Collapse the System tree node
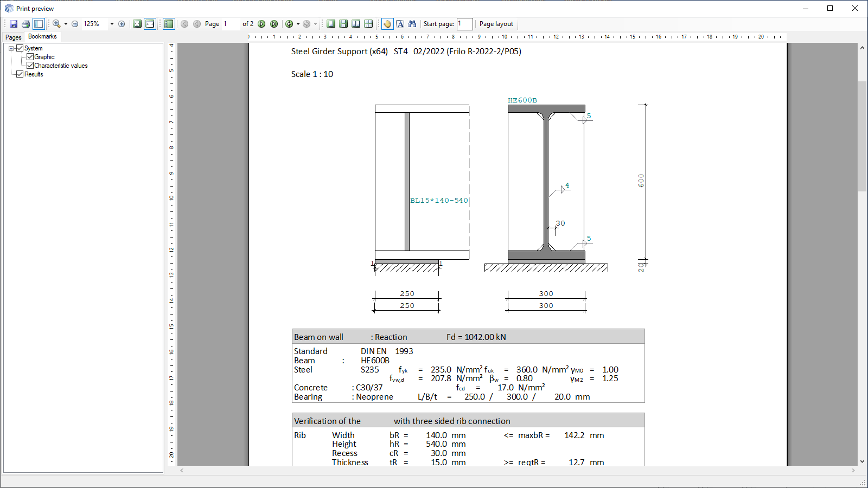This screenshot has height=488, width=868. point(11,48)
